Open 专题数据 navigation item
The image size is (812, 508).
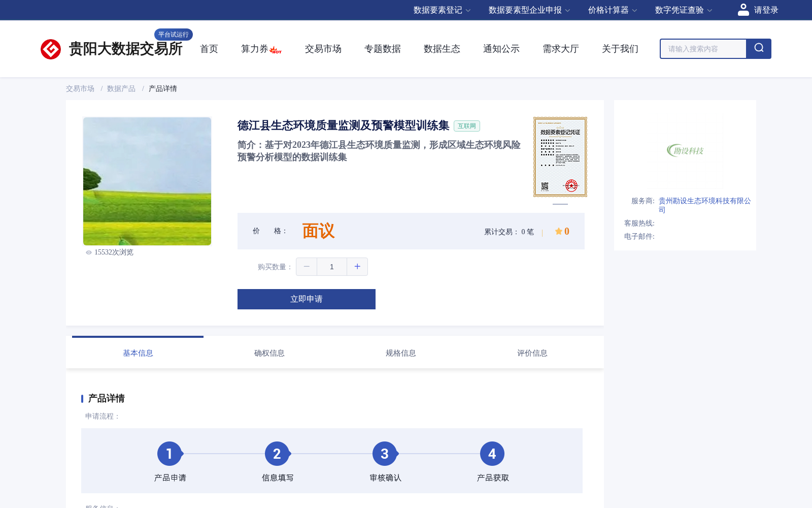pyautogui.click(x=383, y=49)
